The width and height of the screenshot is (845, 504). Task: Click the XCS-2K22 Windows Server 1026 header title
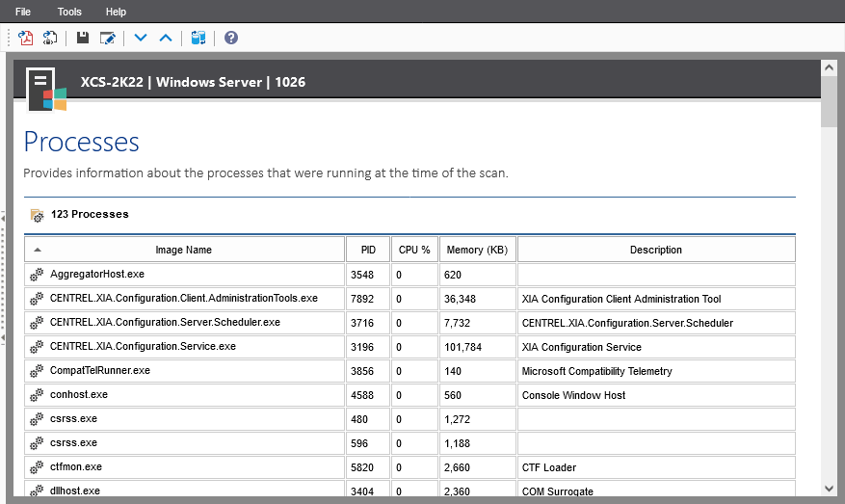(193, 82)
